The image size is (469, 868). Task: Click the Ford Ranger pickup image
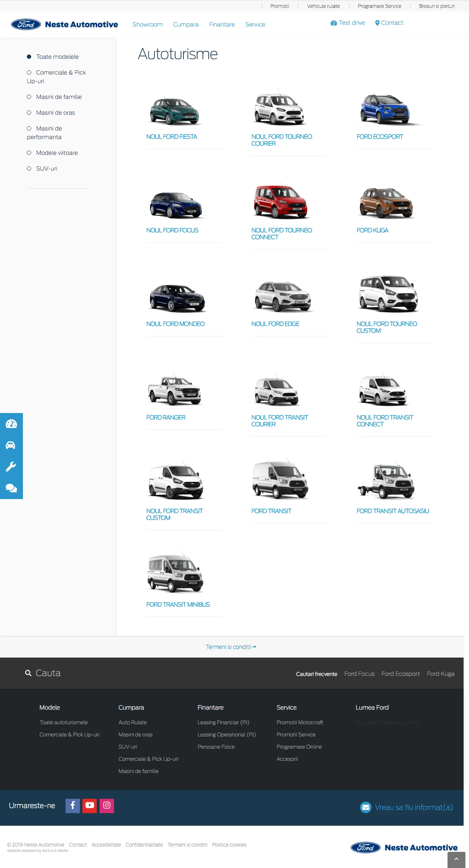coord(175,390)
